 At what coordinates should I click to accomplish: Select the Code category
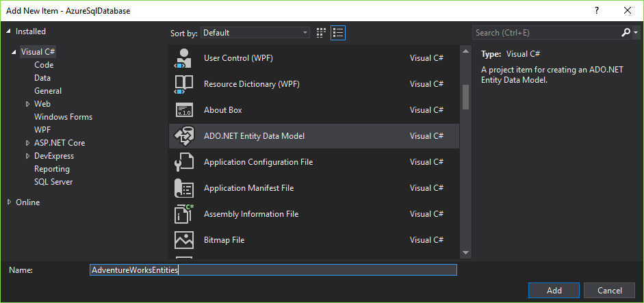pos(44,65)
